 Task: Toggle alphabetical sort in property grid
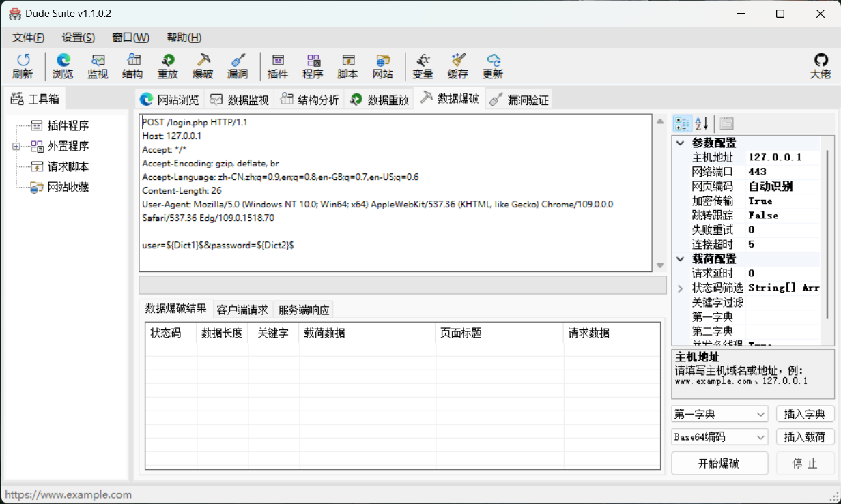(x=702, y=123)
